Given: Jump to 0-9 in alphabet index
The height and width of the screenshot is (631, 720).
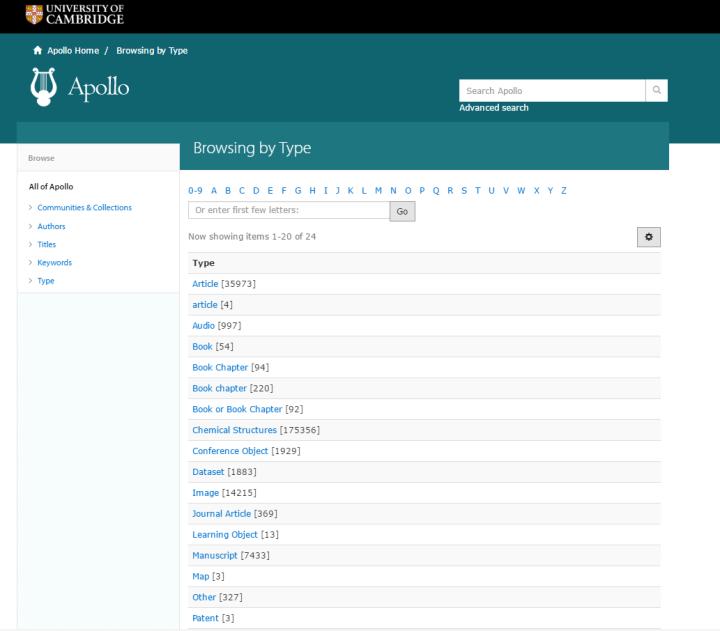Looking at the screenshot, I should (x=195, y=191).
